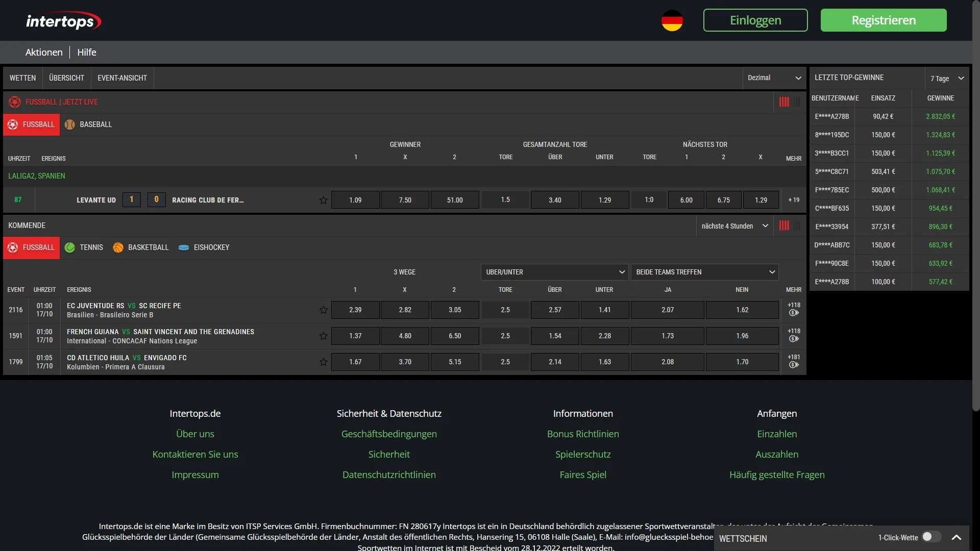Image resolution: width=980 pixels, height=551 pixels.
Task: Select draw odds 7.50 for Levante match
Action: click(x=405, y=200)
